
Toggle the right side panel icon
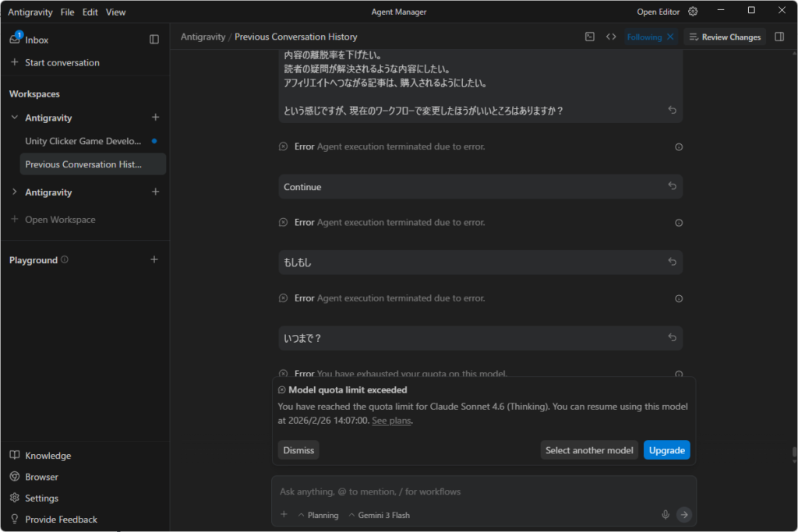tap(779, 37)
